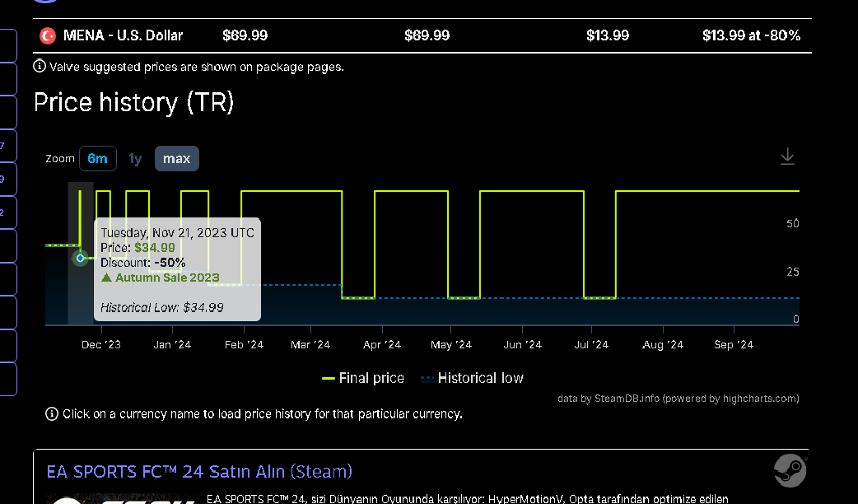Image resolution: width=858 pixels, height=504 pixels.
Task: Click the info icon beside currency name hint
Action: click(x=51, y=413)
